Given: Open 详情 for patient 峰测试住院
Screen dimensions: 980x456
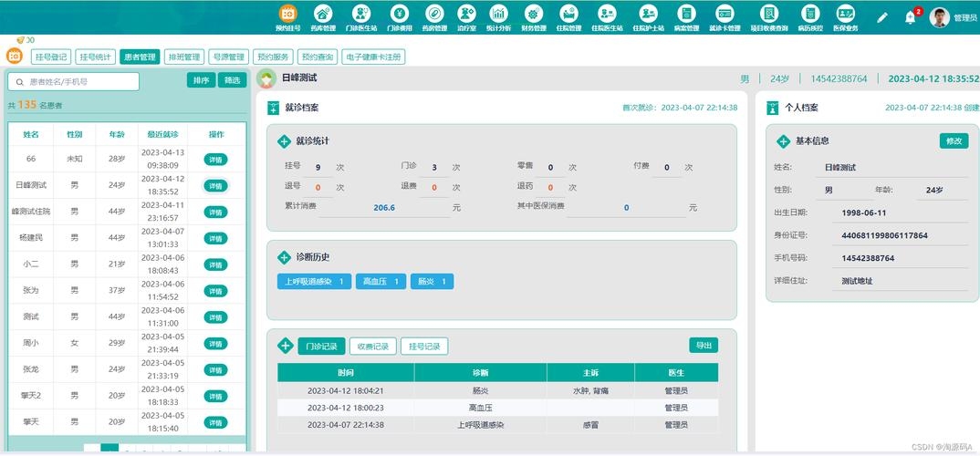Looking at the screenshot, I should coord(215,212).
